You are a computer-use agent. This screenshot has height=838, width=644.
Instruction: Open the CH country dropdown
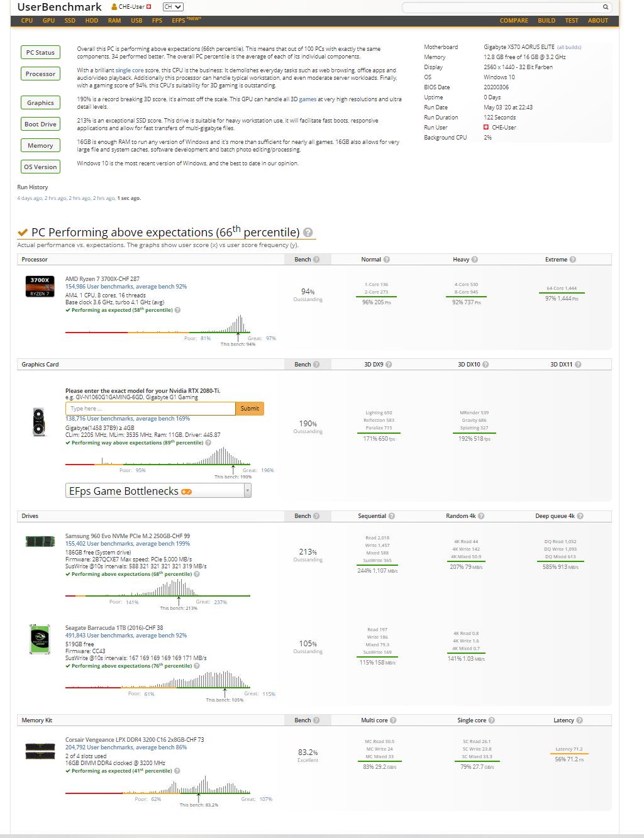click(x=172, y=7)
